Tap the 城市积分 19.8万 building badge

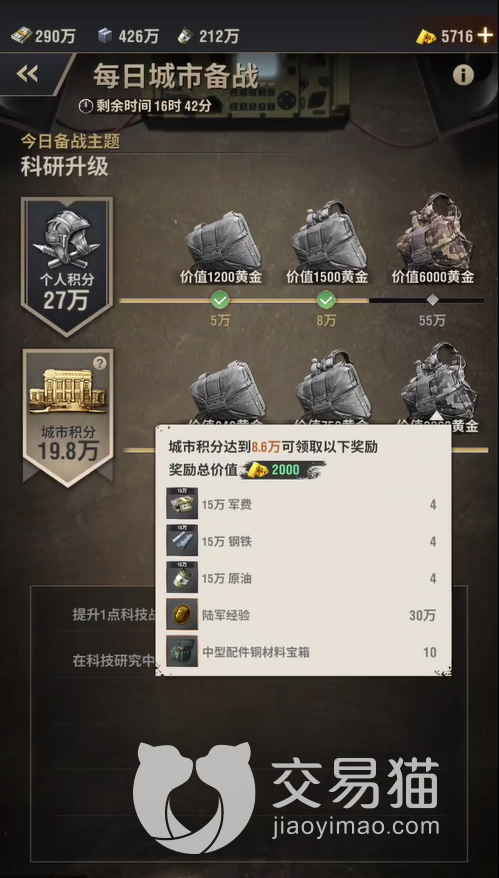pos(68,417)
